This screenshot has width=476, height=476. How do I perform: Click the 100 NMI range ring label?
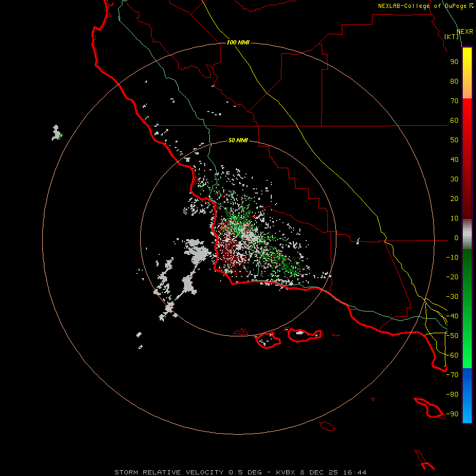(238, 42)
